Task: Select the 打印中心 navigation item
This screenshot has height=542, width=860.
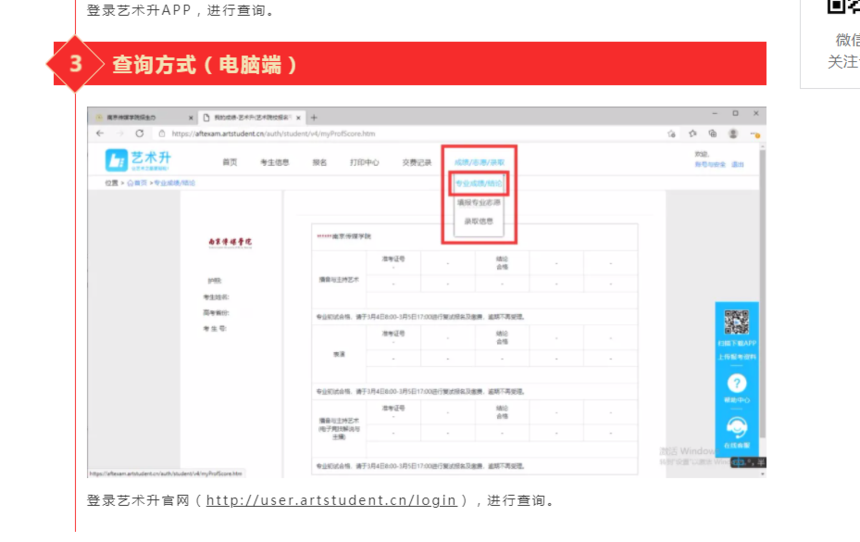Action: click(364, 162)
